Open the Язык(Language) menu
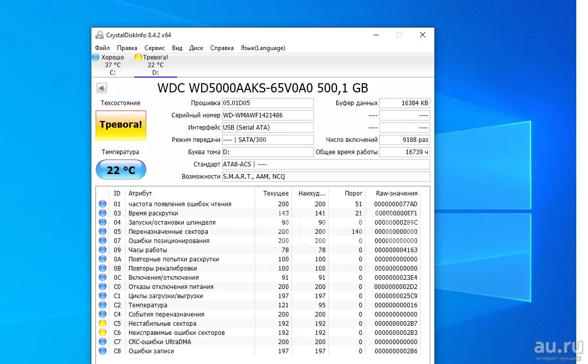Screen dimensions: 588x364 click(x=263, y=48)
